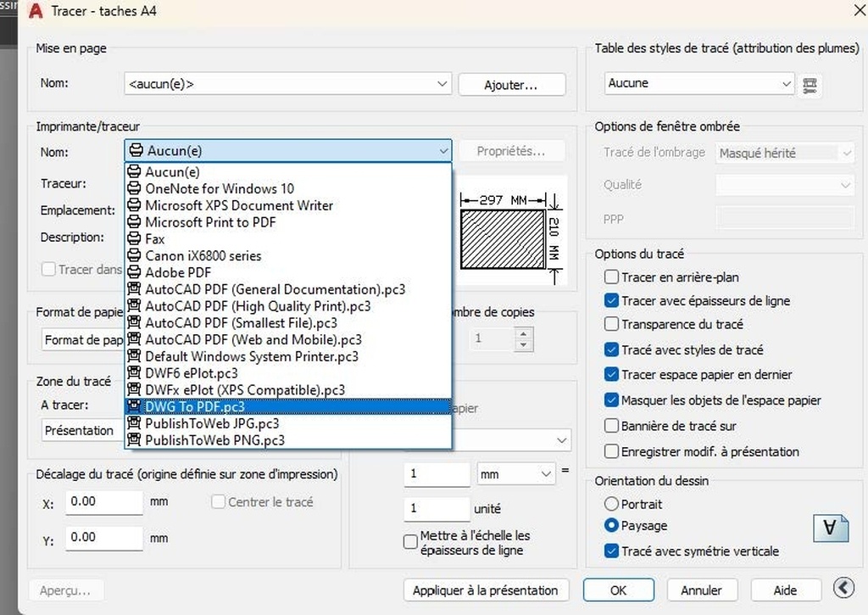Select Aucun(e) in the printer list
Image resolution: width=868 pixels, height=615 pixels.
click(x=288, y=172)
